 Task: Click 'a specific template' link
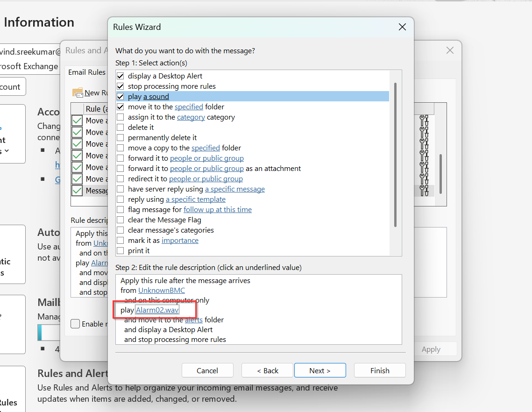(x=195, y=199)
